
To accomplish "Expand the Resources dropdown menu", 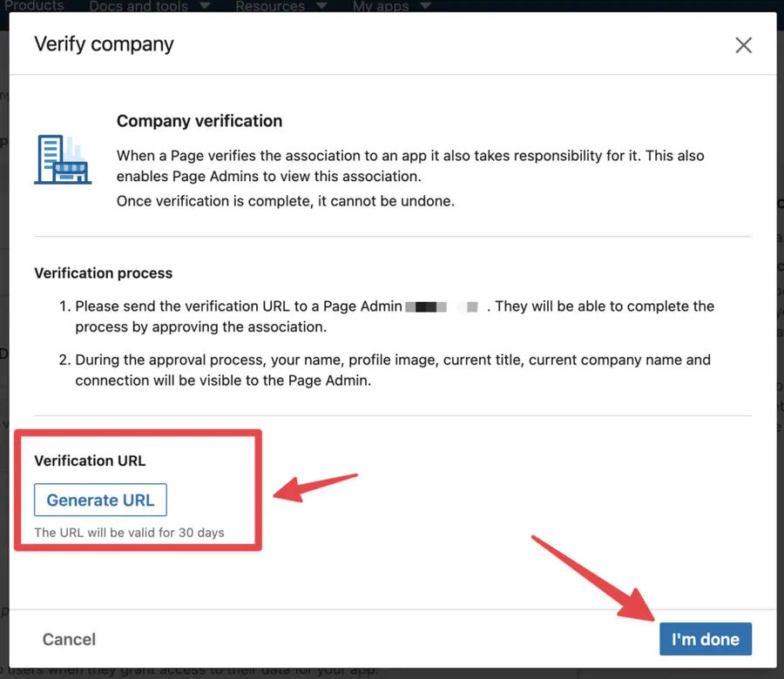I will point(270,5).
